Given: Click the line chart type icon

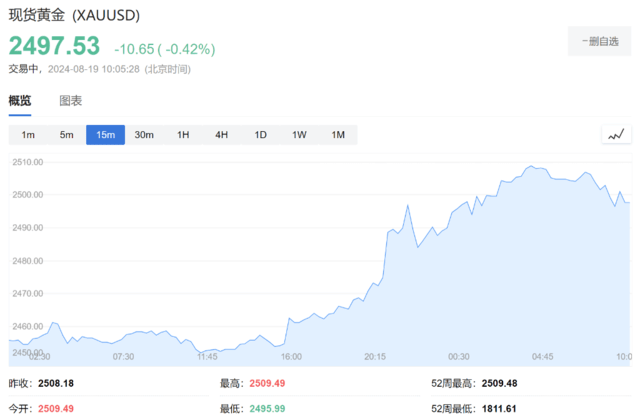Looking at the screenshot, I should click(616, 135).
